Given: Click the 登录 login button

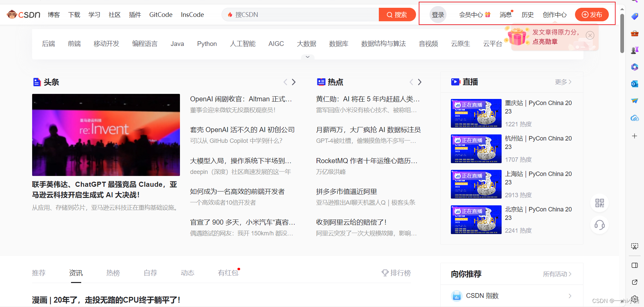Looking at the screenshot, I should (x=438, y=15).
